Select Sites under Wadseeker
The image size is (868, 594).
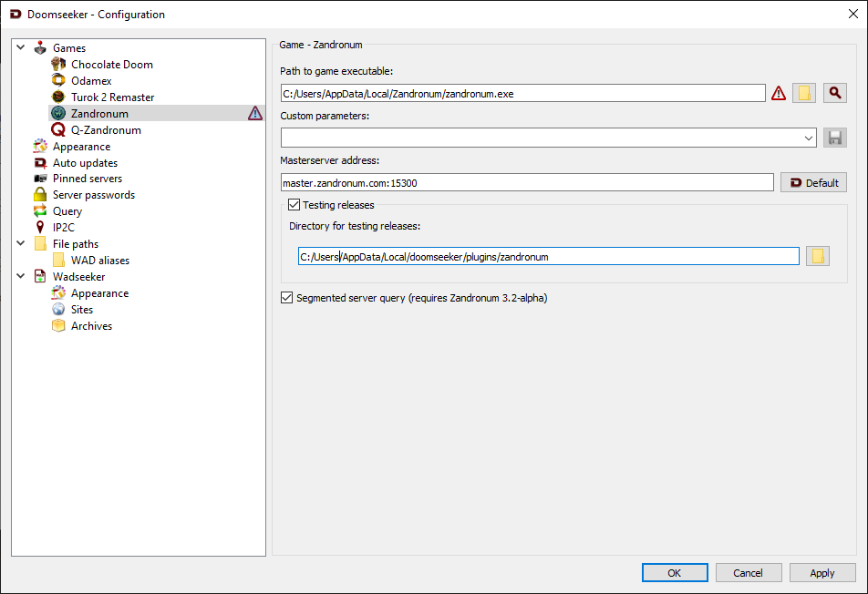pos(82,310)
